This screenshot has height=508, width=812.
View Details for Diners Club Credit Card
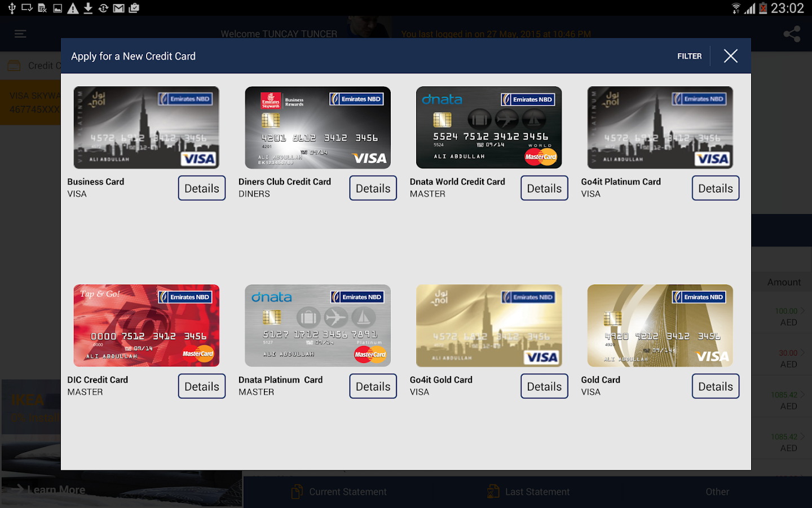pyautogui.click(x=373, y=188)
